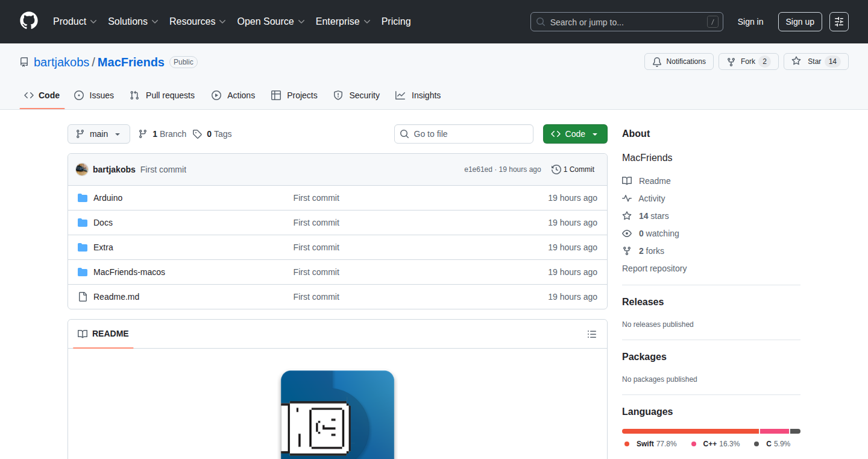The height and width of the screenshot is (459, 868).
Task: Open First commit message in Readme.md row
Action: (316, 297)
